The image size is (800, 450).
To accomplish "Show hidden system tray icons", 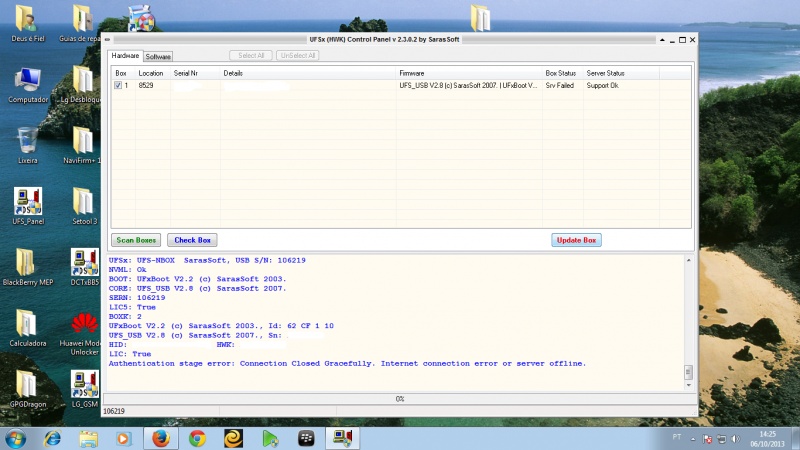I will (x=693, y=439).
